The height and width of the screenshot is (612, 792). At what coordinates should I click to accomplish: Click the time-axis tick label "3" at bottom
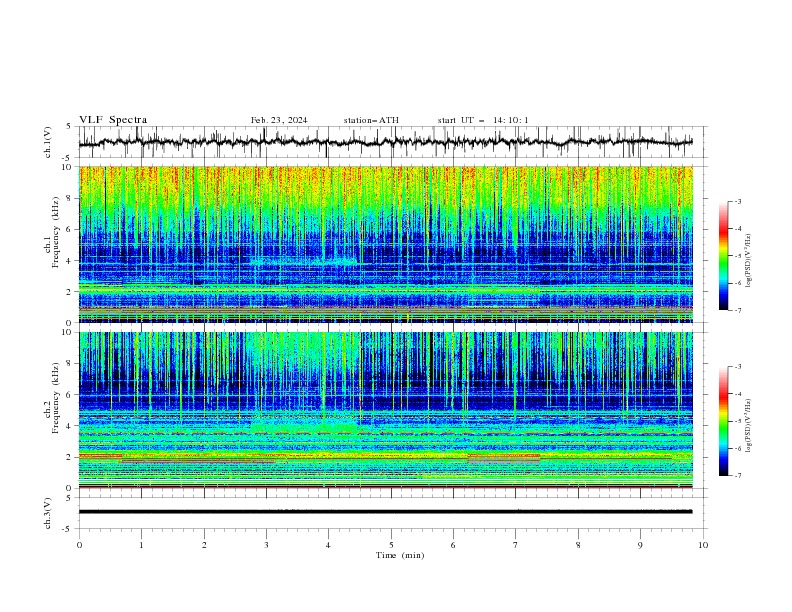pos(266,545)
